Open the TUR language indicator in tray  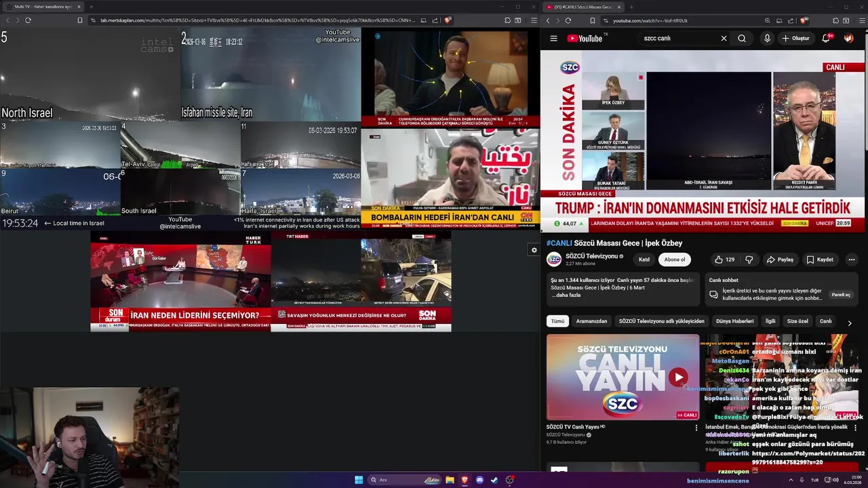coord(814,480)
